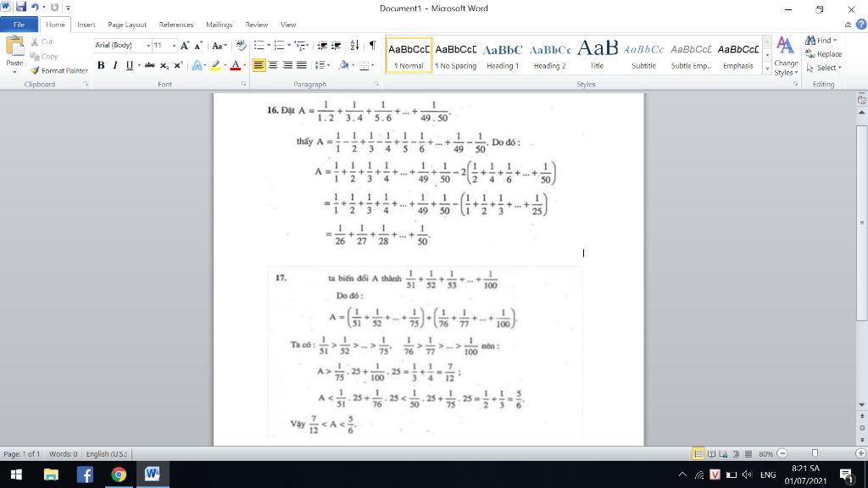
Task: Click the Increase Indent icon
Action: coord(336,46)
